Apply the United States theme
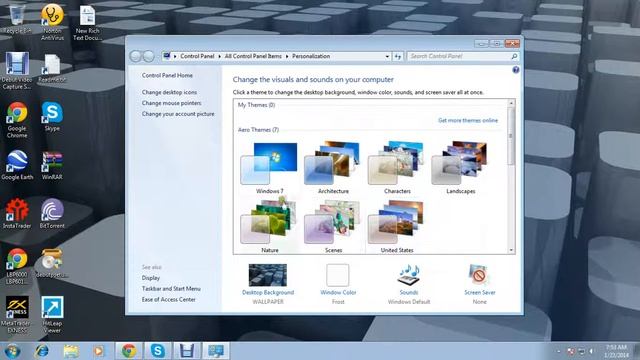This screenshot has height=360, width=640. coord(397,225)
